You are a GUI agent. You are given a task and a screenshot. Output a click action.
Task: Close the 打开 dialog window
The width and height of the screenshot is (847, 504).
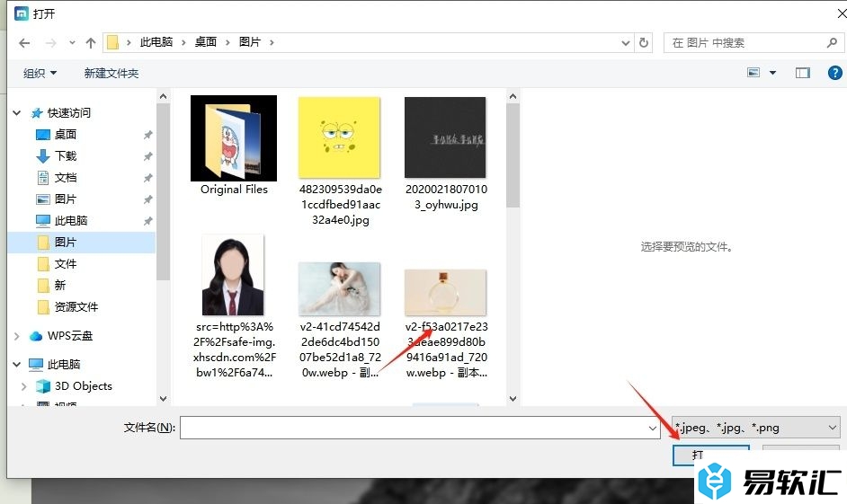841,13
